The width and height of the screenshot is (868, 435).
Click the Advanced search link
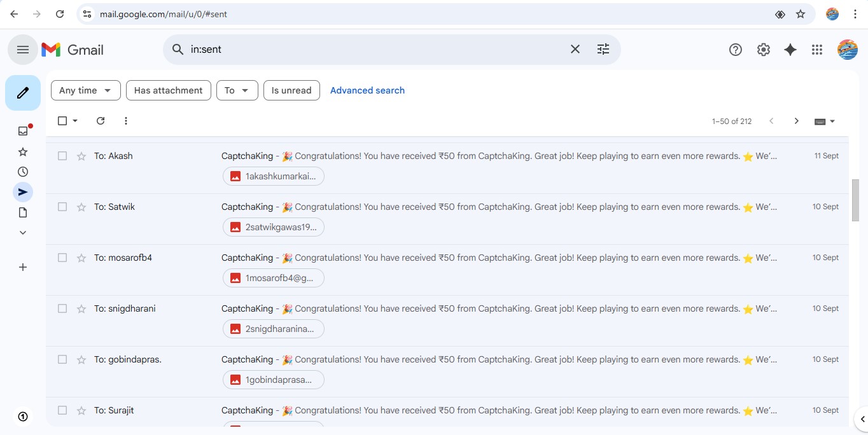(x=367, y=90)
